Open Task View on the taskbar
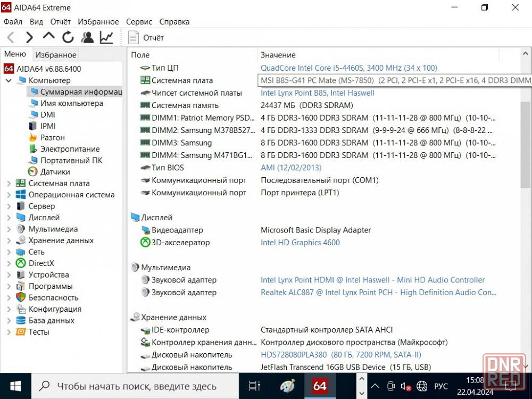 pos(254,386)
